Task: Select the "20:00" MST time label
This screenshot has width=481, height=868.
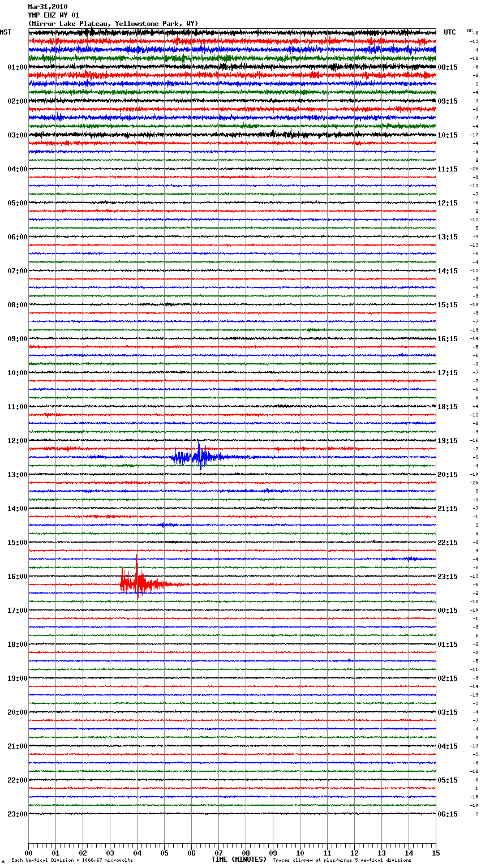Action: click(18, 712)
